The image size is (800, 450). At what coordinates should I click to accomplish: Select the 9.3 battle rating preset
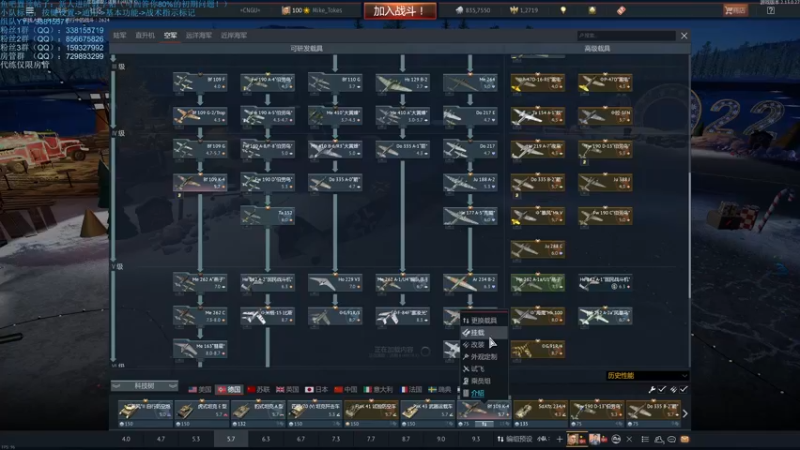476,439
